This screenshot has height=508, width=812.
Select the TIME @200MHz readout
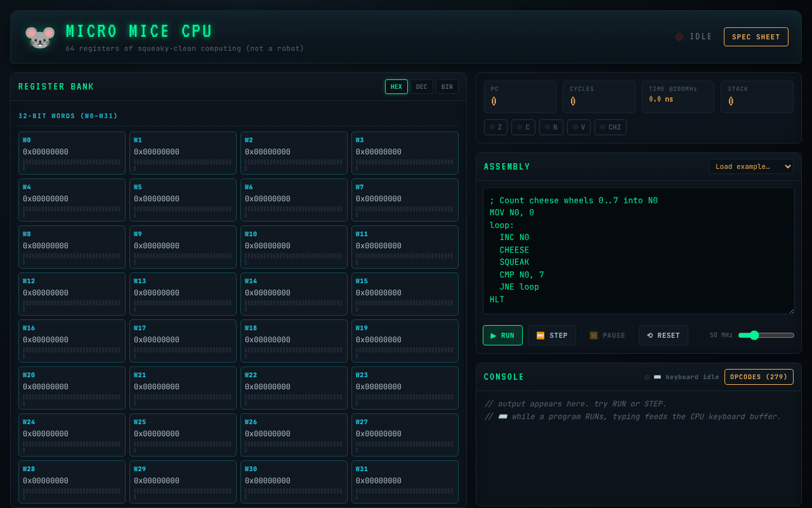click(x=678, y=97)
